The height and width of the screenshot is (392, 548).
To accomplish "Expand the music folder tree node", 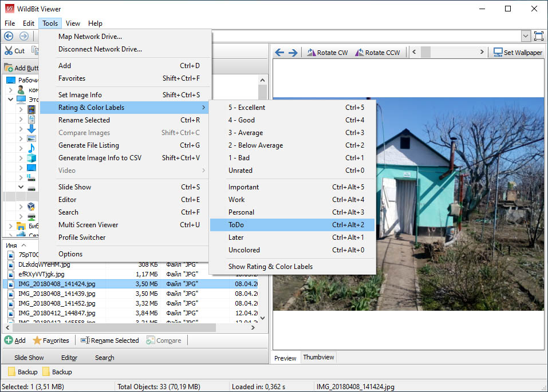I will click(x=21, y=148).
